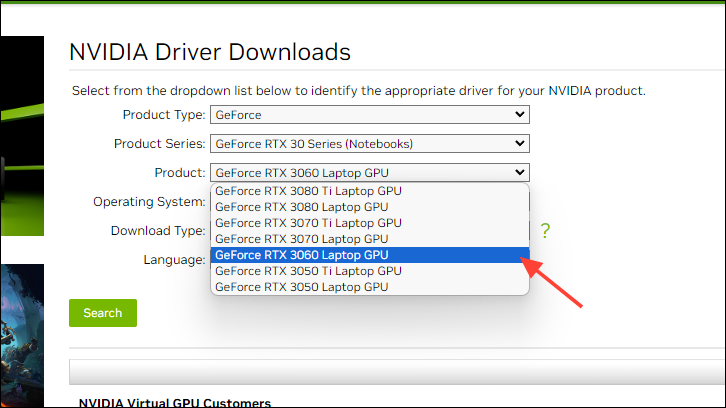
Task: Click the NVIDIA Virtual GPU Customers heading
Action: (x=175, y=403)
